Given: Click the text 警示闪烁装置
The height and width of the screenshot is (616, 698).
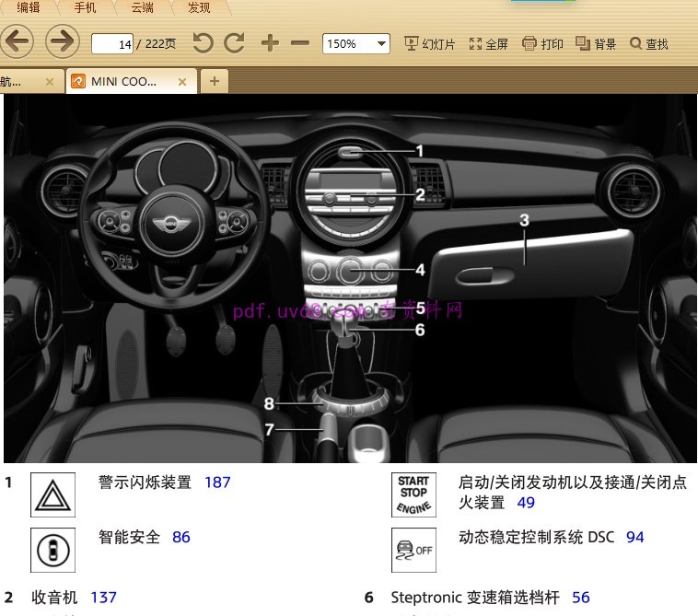Looking at the screenshot, I should (x=145, y=482).
